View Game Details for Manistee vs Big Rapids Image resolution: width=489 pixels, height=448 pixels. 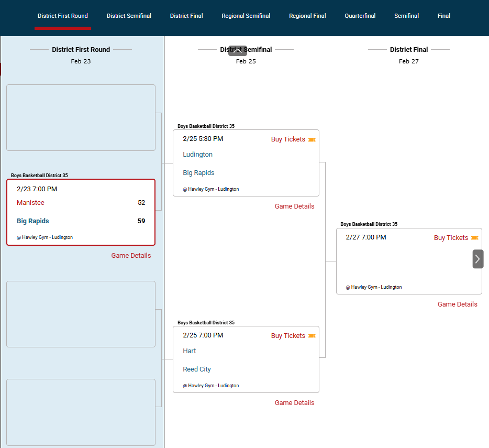coord(131,256)
